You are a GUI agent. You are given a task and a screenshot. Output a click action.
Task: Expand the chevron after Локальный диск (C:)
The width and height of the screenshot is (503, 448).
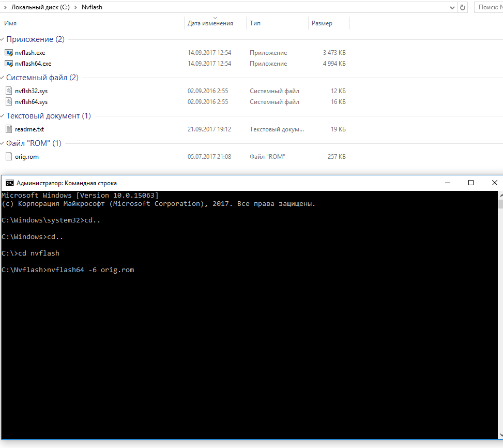(75, 7)
